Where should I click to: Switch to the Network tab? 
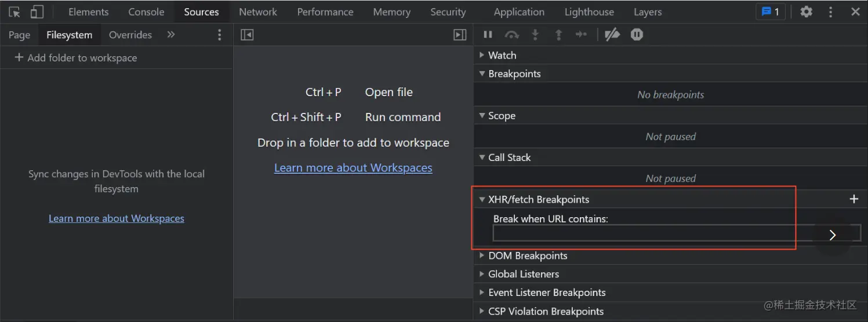(x=258, y=12)
